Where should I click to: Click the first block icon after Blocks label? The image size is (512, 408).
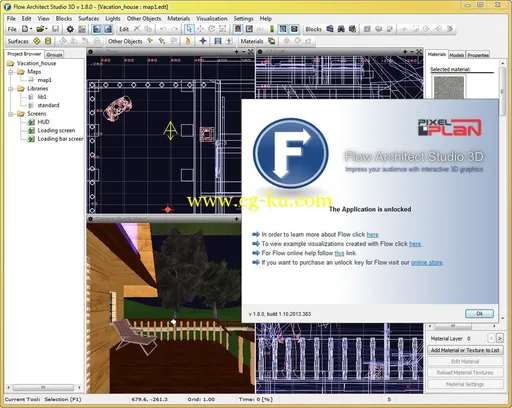pos(330,29)
